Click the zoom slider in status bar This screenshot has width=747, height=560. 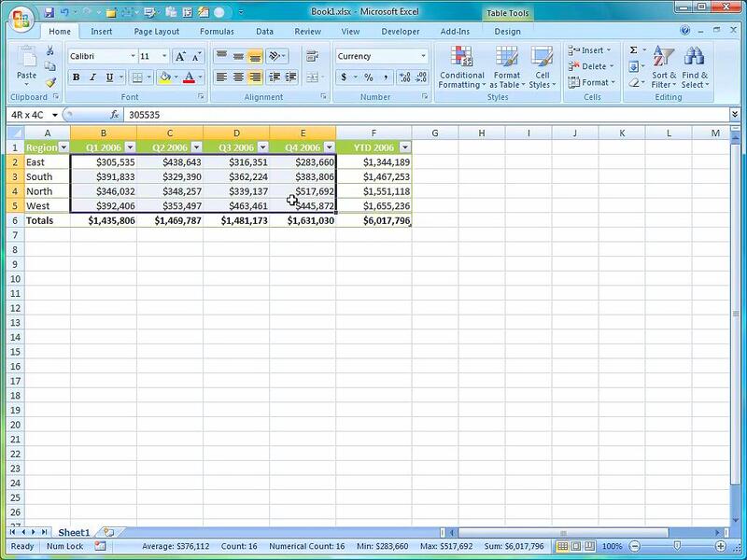pos(677,546)
